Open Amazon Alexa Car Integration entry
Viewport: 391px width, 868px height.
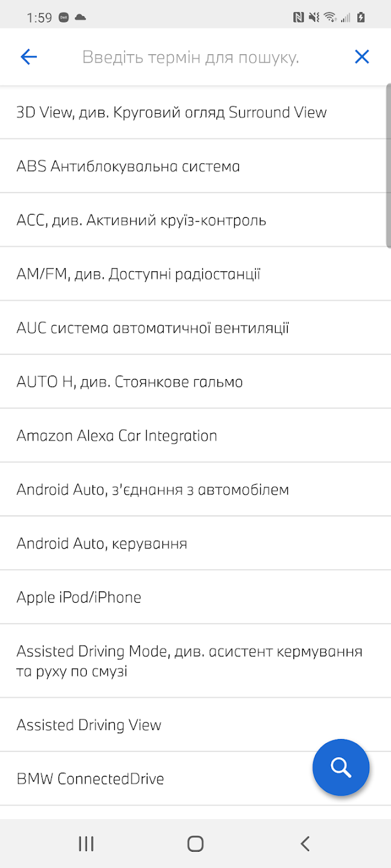pyautogui.click(x=116, y=436)
